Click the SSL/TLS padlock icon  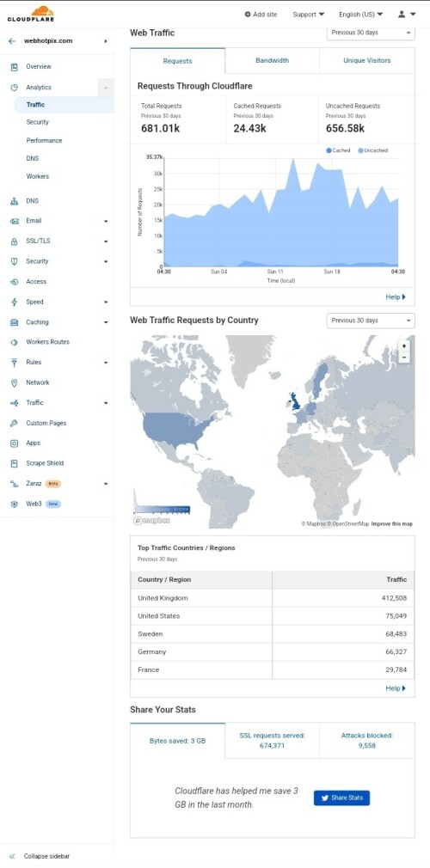pos(15,241)
